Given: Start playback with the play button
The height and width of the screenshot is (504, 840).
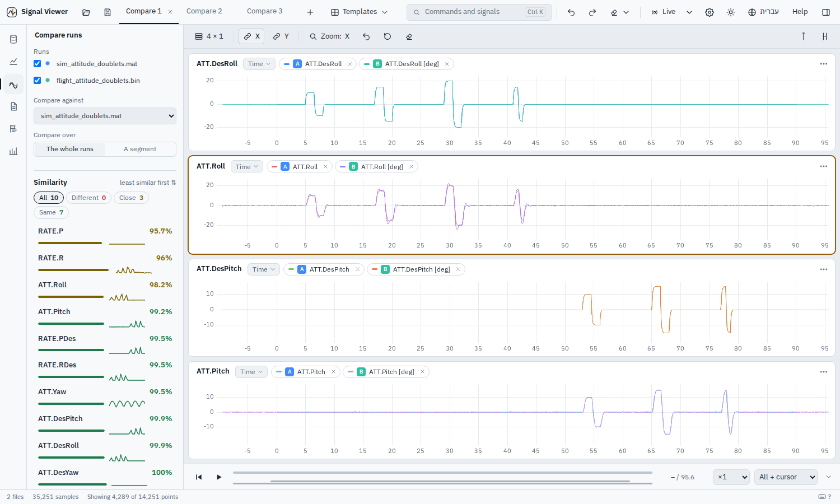Looking at the screenshot, I should (219, 477).
